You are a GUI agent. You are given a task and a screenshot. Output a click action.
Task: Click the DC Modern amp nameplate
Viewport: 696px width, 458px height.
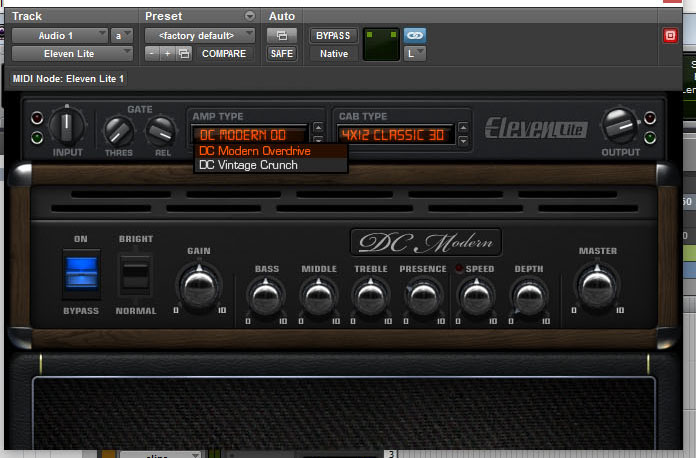426,242
